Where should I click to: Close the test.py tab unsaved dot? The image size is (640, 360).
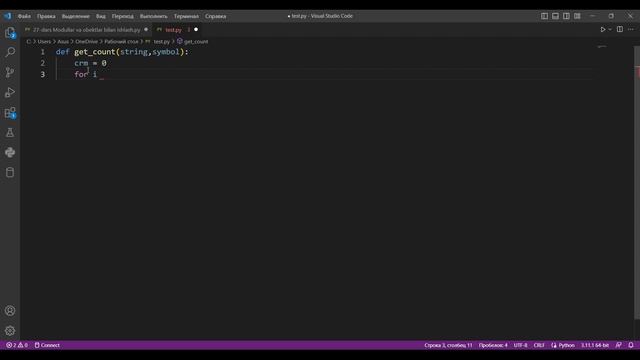tap(196, 30)
